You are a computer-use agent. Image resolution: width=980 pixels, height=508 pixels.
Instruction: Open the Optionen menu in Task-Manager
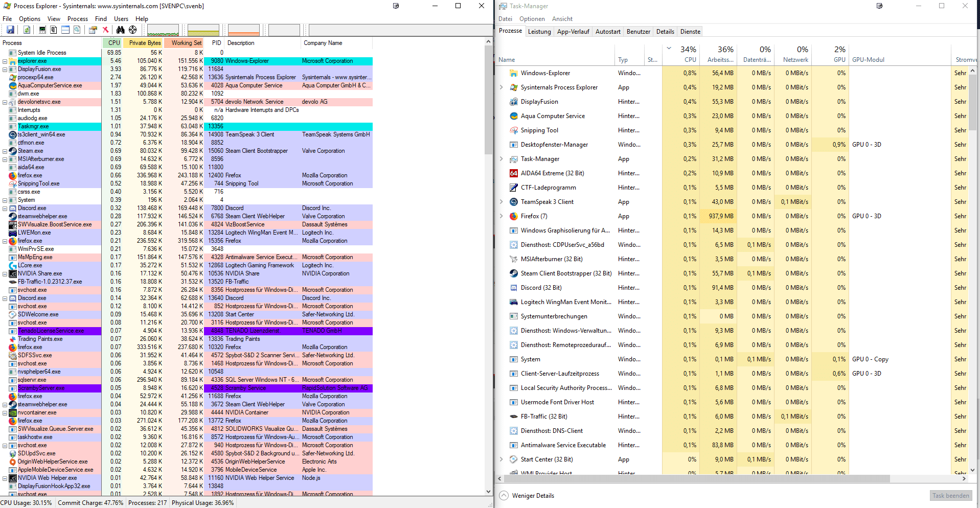coord(532,18)
